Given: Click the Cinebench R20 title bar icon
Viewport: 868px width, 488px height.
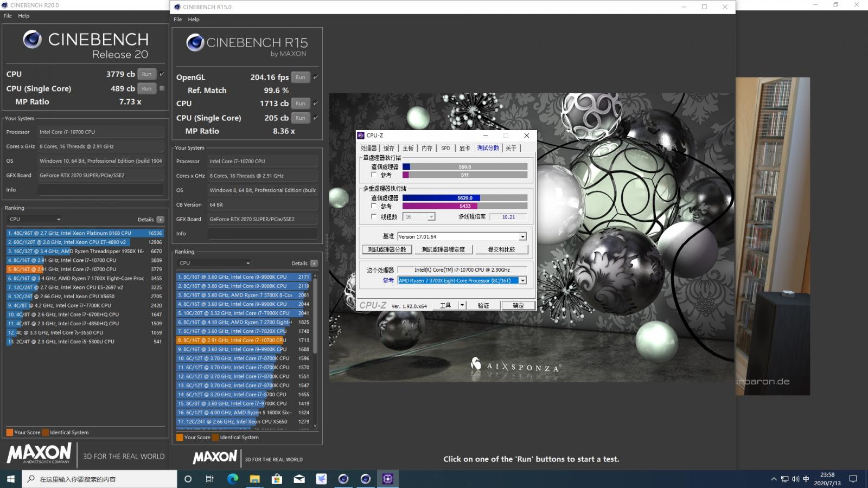Looking at the screenshot, I should pyautogui.click(x=5, y=5).
